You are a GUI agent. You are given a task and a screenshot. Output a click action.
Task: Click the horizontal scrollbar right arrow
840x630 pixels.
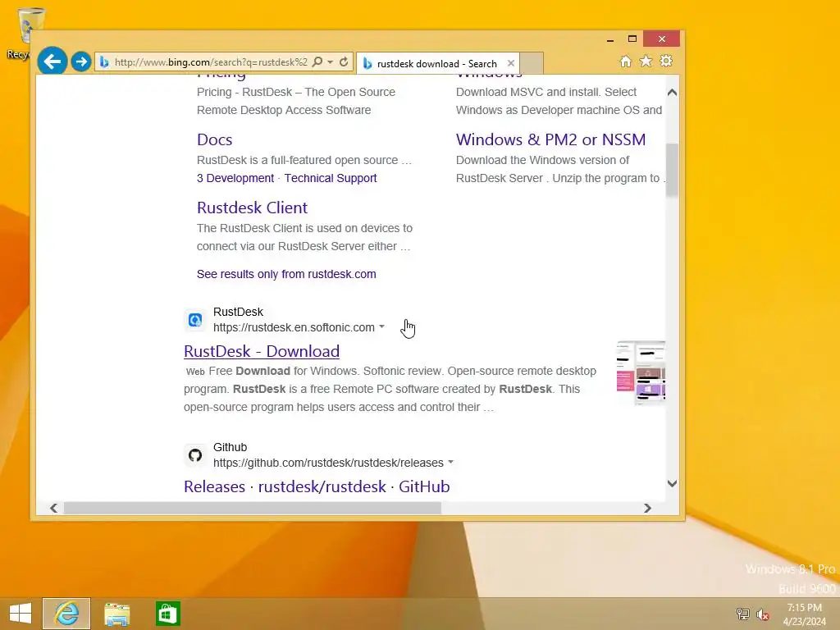647,508
